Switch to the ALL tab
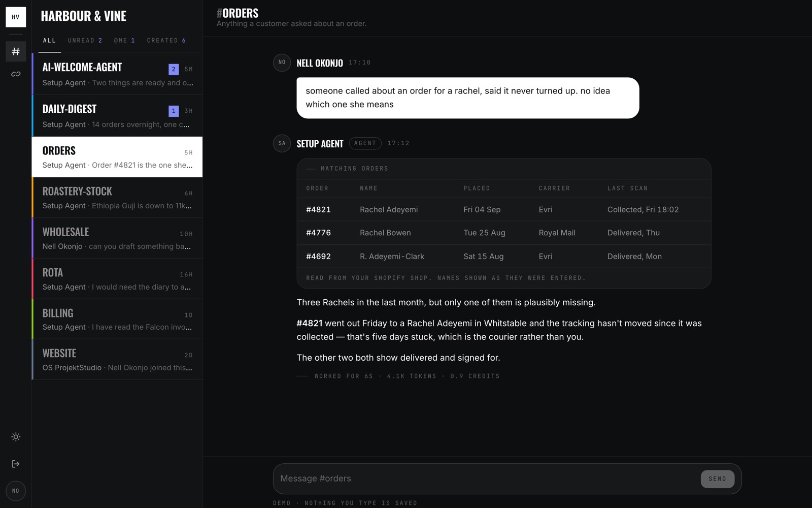The height and width of the screenshot is (508, 812). (x=49, y=41)
